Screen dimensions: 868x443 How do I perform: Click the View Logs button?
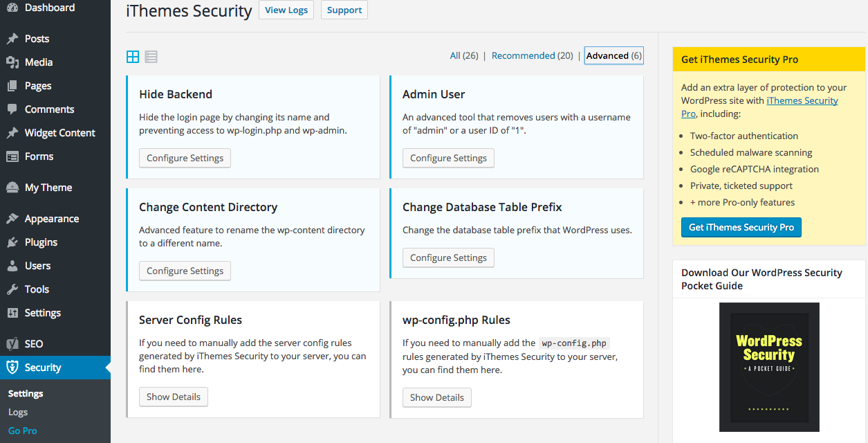pos(286,10)
